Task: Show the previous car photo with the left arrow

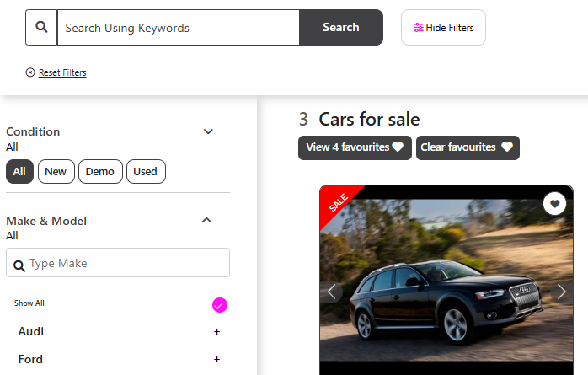Action: (x=332, y=292)
